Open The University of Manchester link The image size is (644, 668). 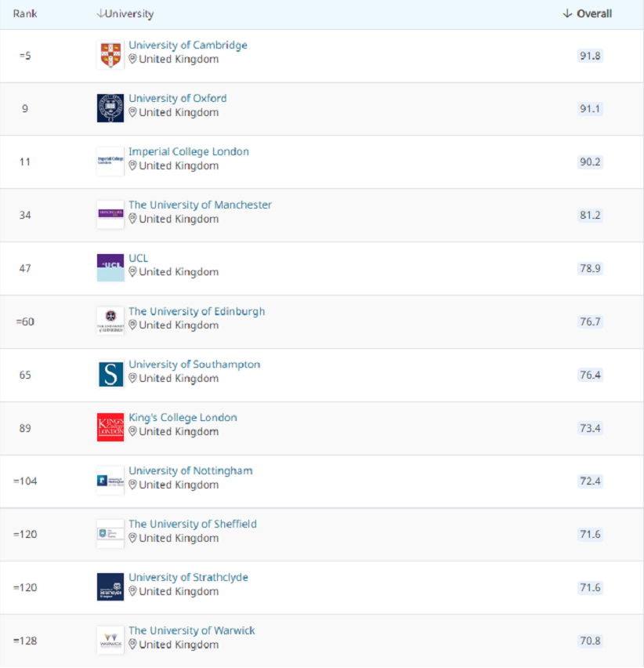(x=200, y=205)
